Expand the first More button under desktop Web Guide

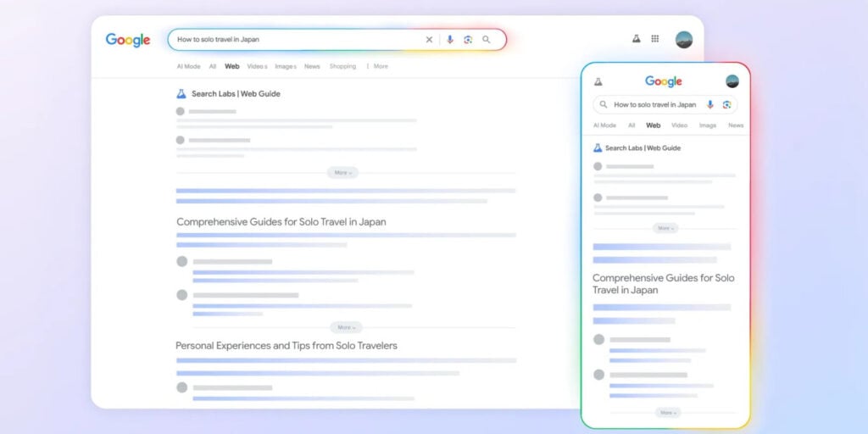click(x=342, y=173)
